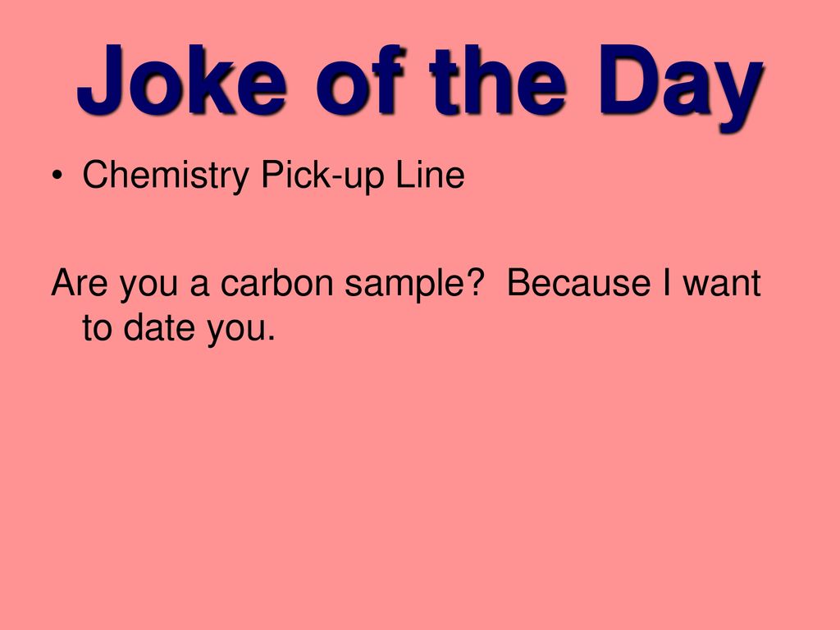Select the word 'Line' in the bullet
840x630 pixels.
(x=430, y=174)
